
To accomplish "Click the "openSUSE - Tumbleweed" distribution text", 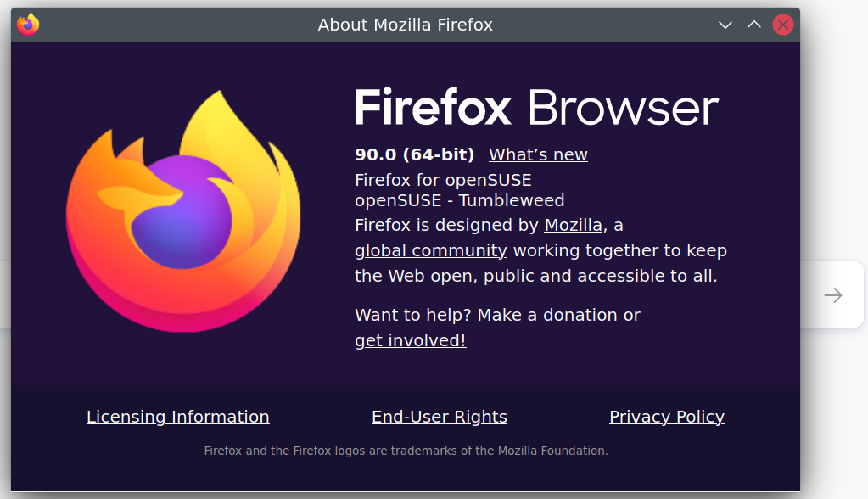I will coord(460,200).
